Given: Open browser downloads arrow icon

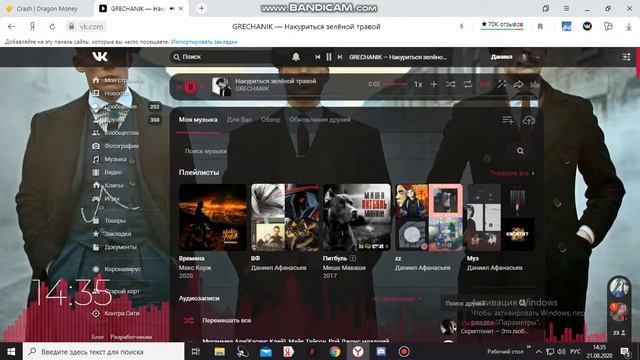Looking at the screenshot, I should [629, 27].
